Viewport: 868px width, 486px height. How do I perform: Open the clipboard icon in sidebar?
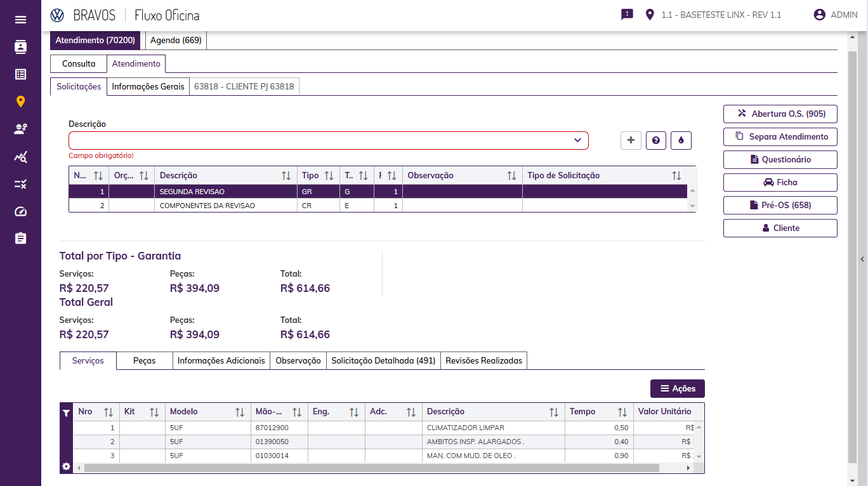pos(20,238)
